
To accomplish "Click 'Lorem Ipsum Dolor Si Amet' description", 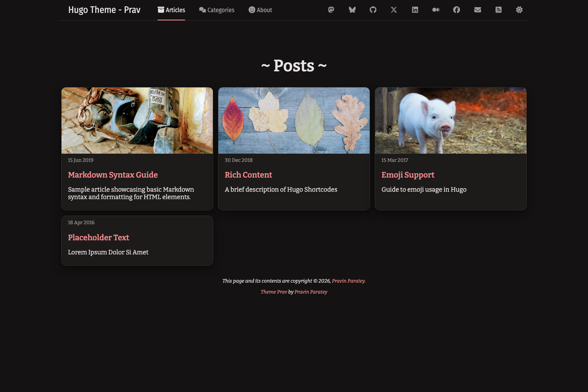I will 108,252.
